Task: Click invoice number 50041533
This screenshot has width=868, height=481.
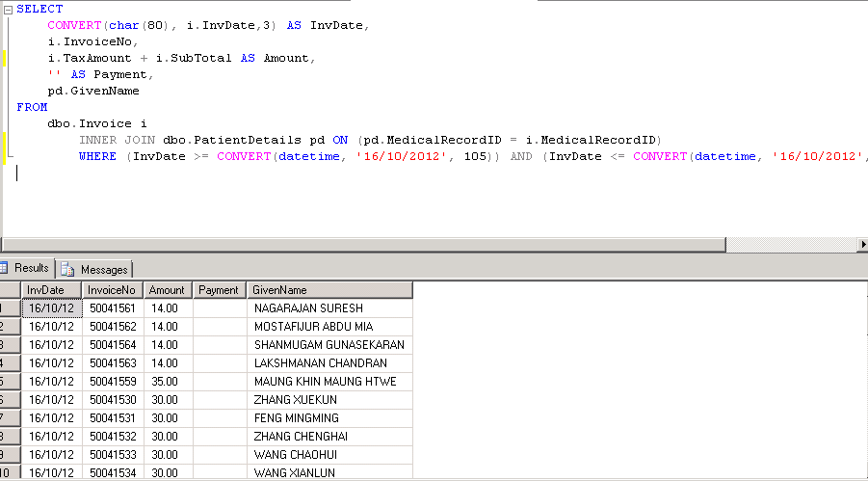Action: 113,454
